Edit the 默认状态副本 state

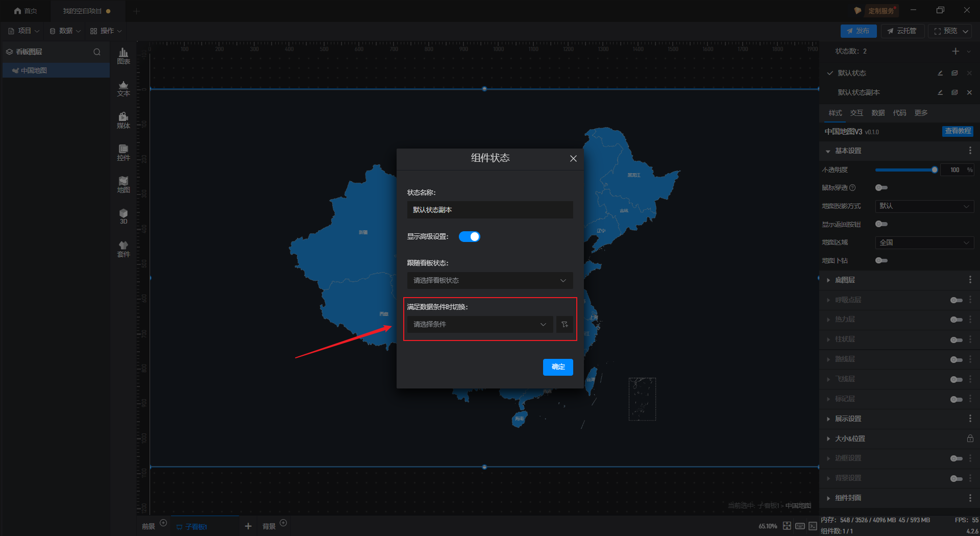[x=940, y=92]
